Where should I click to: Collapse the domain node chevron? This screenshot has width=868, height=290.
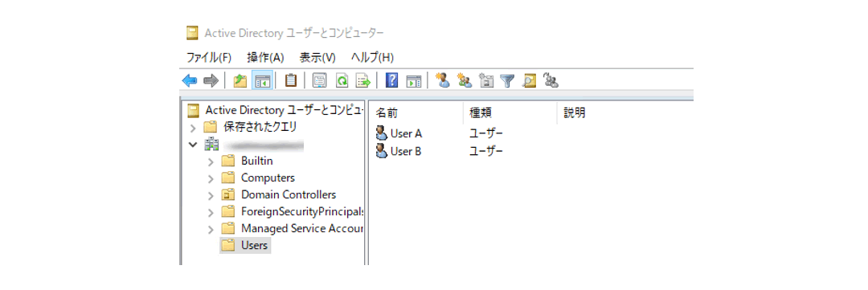pyautogui.click(x=193, y=145)
